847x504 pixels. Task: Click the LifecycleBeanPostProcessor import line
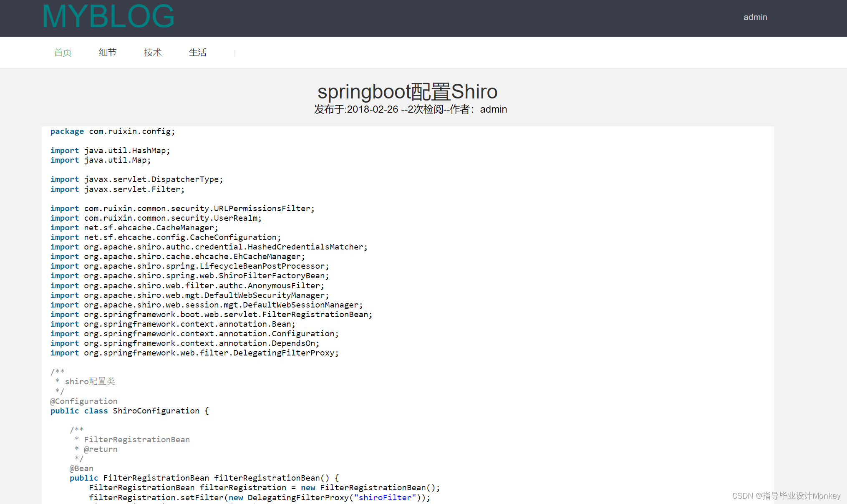point(190,266)
